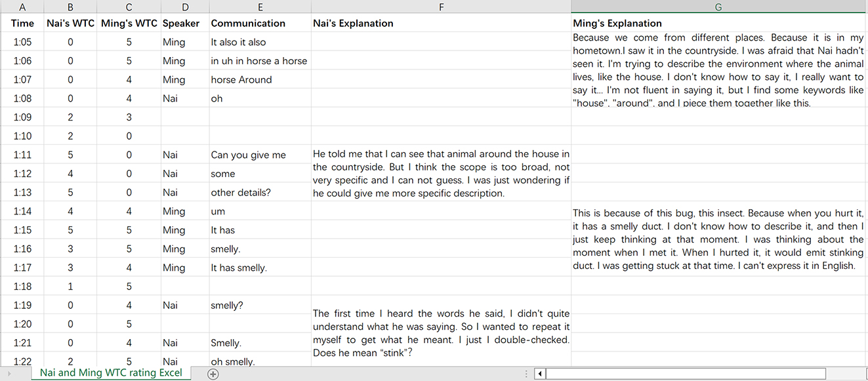The width and height of the screenshot is (868, 381).
Task: Select the "Nai's WTC" header cell
Action: 70,23
